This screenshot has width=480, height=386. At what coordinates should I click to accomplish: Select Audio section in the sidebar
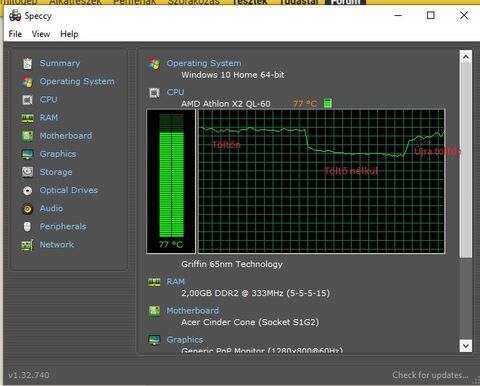51,208
